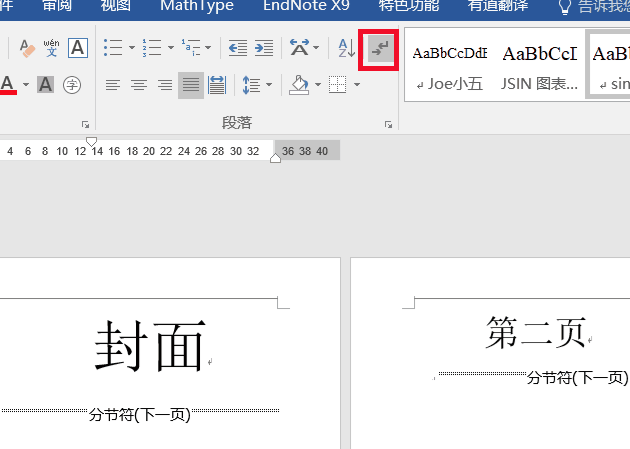Open the 视图 tab
The height and width of the screenshot is (449, 630).
pos(116,6)
